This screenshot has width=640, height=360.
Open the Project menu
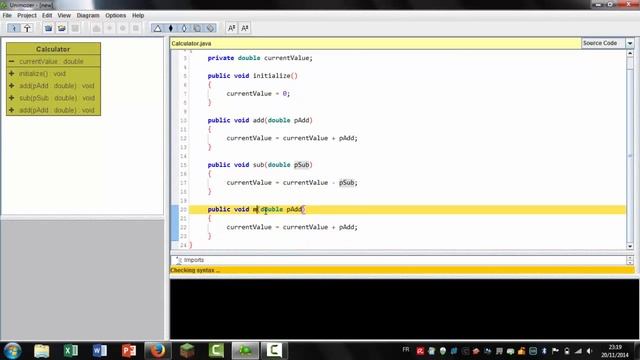27,16
